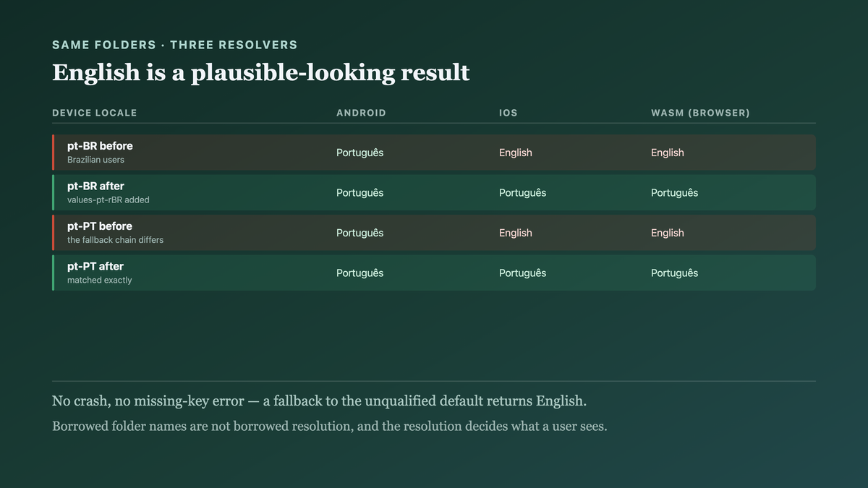
Task: Click the 'pt-BR after' row label
Action: click(95, 186)
